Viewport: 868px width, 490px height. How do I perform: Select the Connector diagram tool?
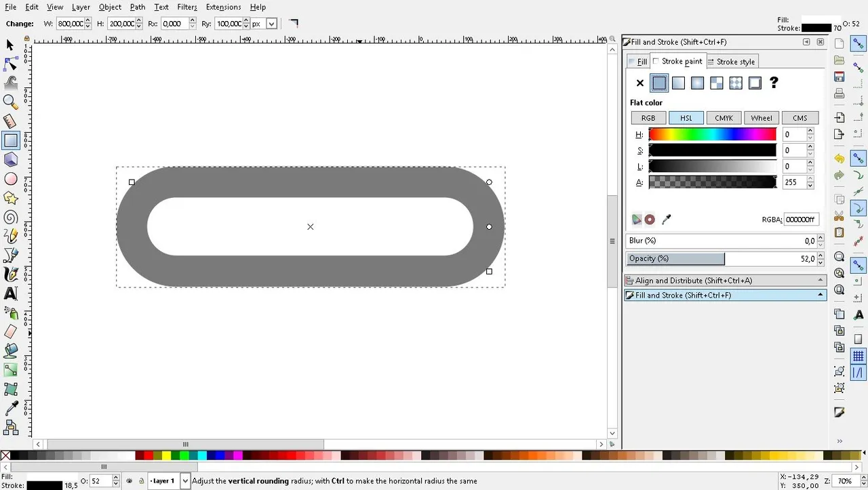tap(10, 428)
